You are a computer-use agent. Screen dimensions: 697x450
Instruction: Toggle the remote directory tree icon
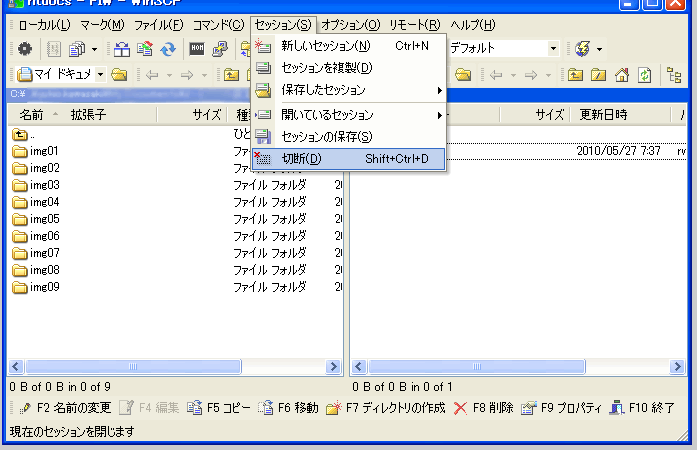pos(674,75)
